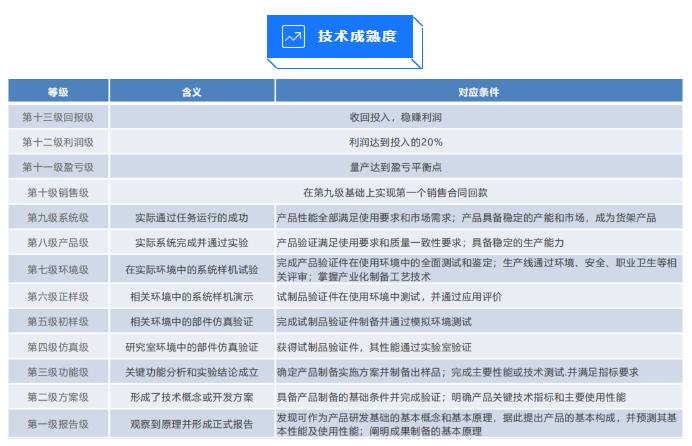
Task: Select the 利润达到投入的20% cell
Action: (395, 141)
